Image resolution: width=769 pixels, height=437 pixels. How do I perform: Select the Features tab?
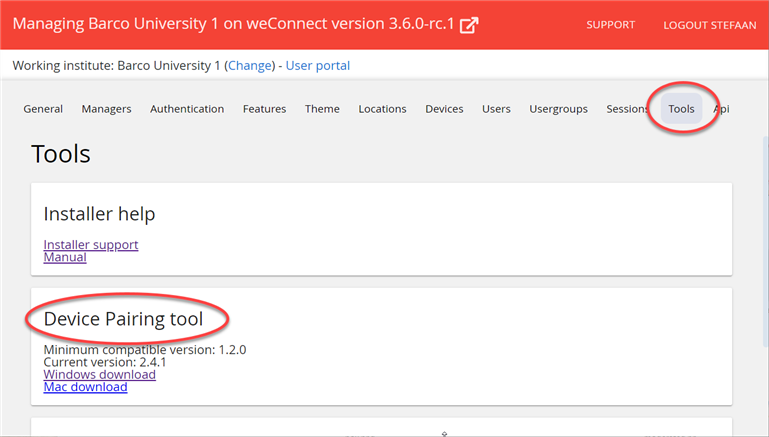click(x=264, y=109)
